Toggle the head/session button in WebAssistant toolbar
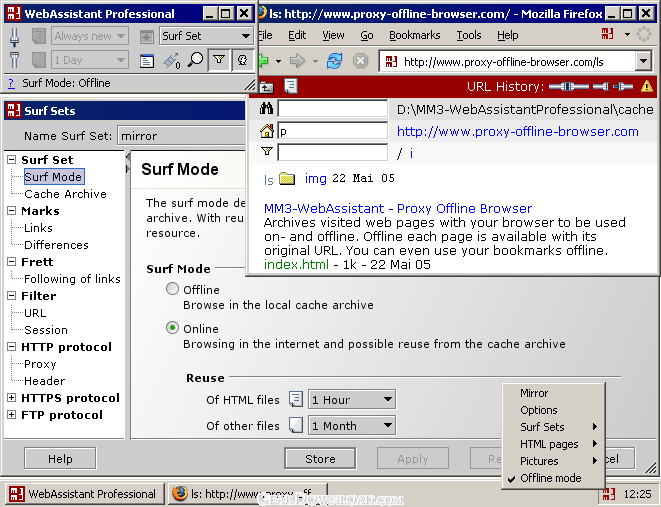The height and width of the screenshot is (507, 661). coord(242,60)
